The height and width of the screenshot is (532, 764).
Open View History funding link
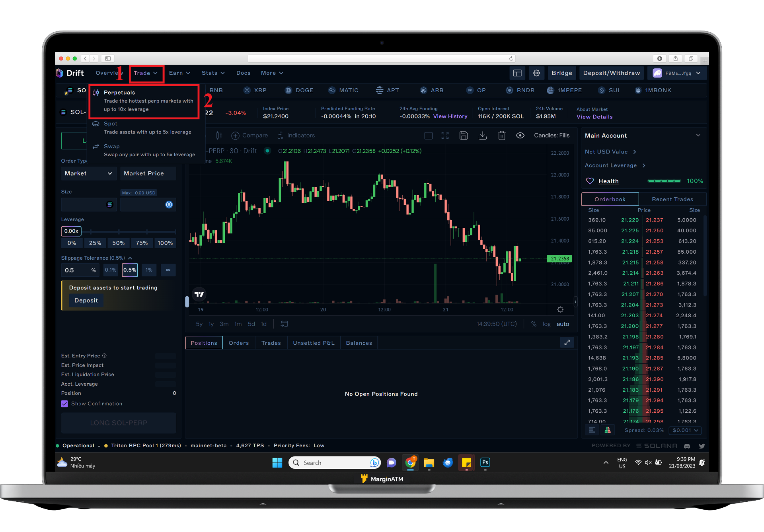click(x=450, y=116)
